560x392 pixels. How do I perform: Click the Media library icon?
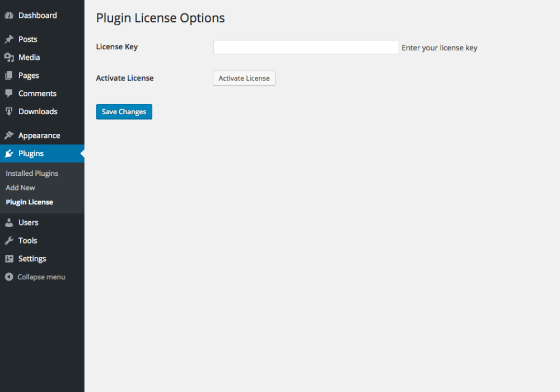click(x=9, y=57)
